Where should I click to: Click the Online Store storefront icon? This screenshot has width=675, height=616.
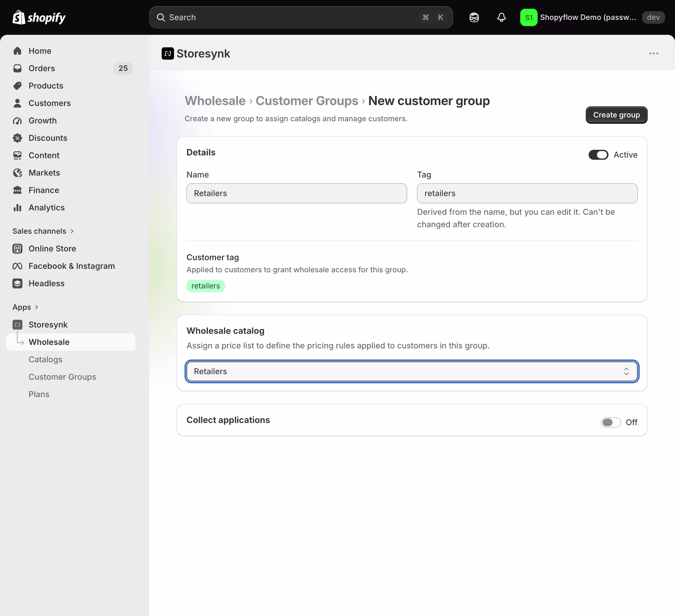[17, 249]
